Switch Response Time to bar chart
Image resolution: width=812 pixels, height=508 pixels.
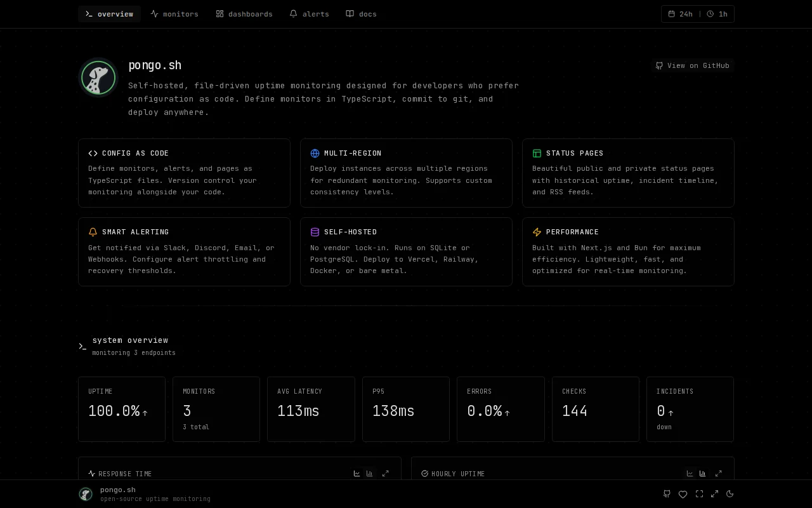[369, 474]
